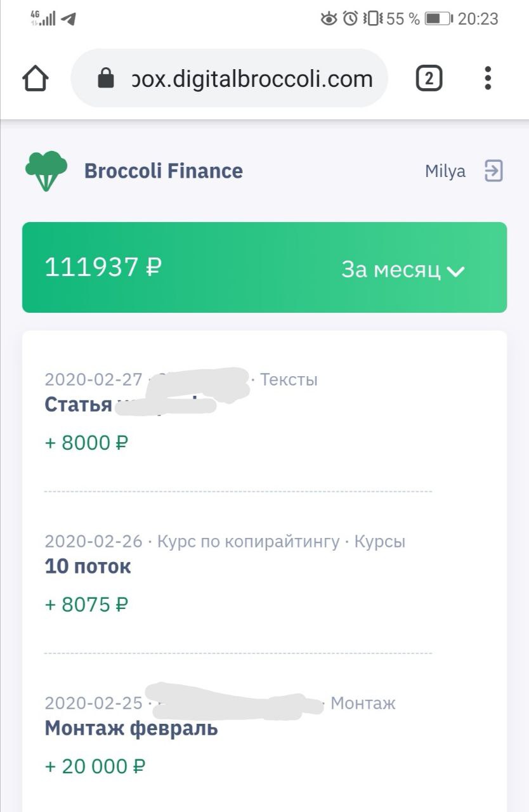This screenshot has width=529, height=812.
Task: Tap the battery icon in status bar
Action: click(x=438, y=19)
